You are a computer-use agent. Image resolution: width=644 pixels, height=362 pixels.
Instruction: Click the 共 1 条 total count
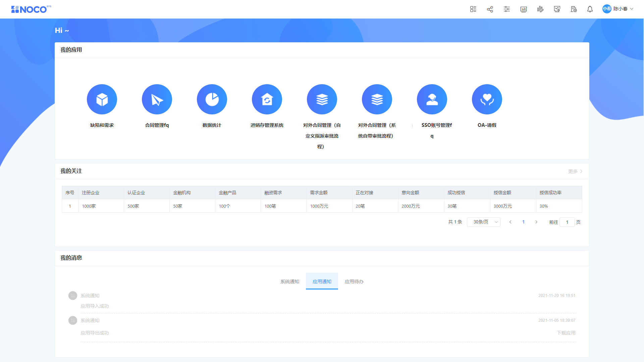point(455,222)
